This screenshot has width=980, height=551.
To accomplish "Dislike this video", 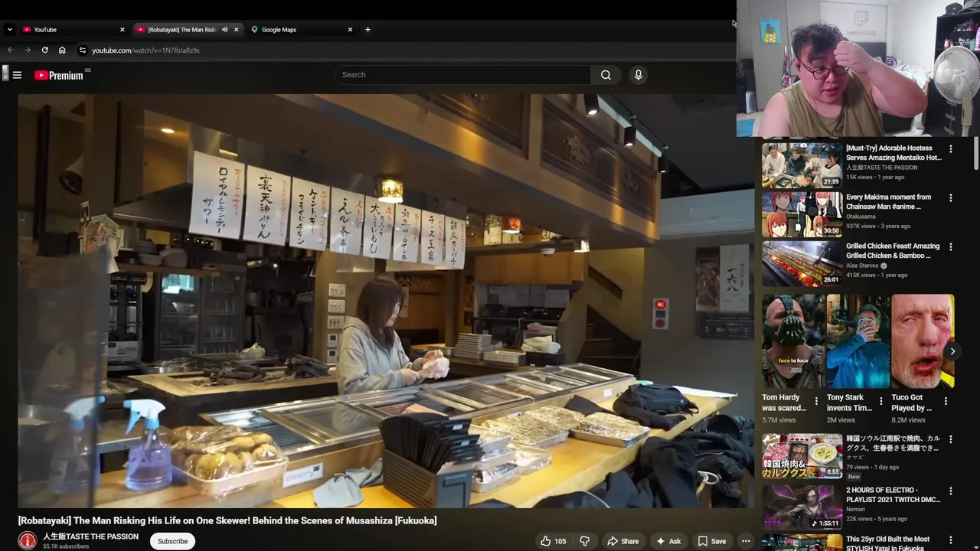I will click(584, 541).
